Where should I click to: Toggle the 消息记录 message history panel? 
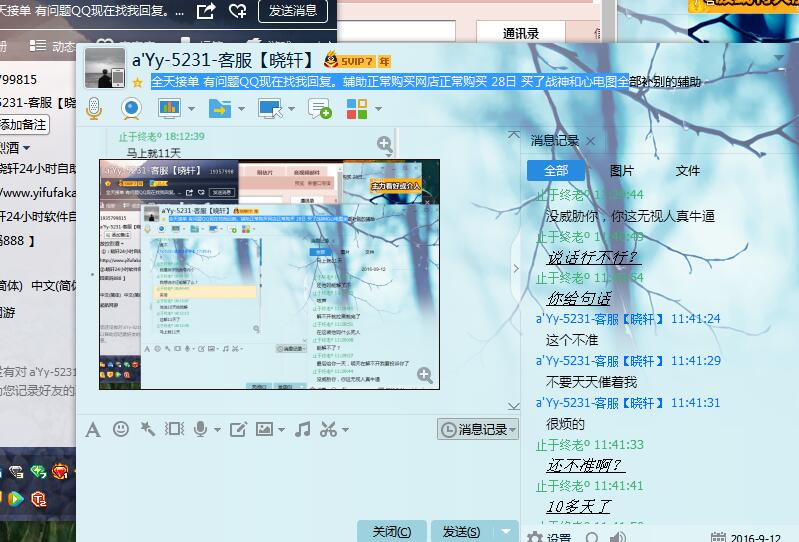[478, 429]
